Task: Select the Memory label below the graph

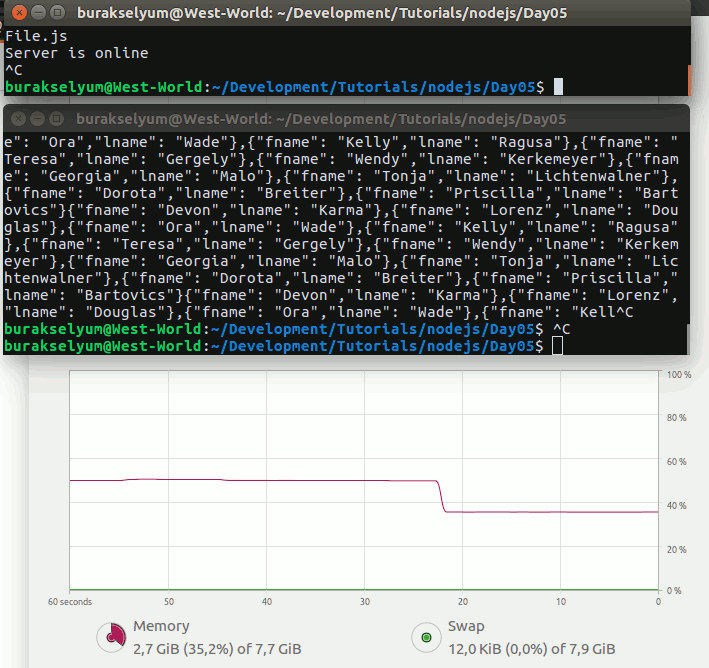Action: click(161, 626)
